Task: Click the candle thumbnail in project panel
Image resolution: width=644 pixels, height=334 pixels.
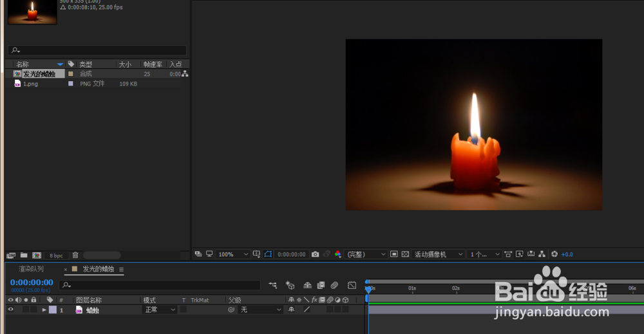Action: (32, 12)
